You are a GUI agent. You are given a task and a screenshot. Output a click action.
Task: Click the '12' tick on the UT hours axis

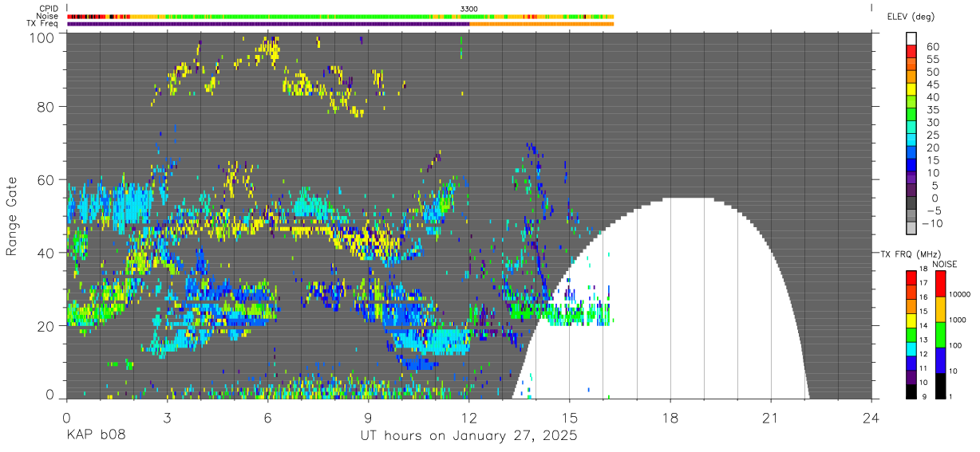(469, 417)
